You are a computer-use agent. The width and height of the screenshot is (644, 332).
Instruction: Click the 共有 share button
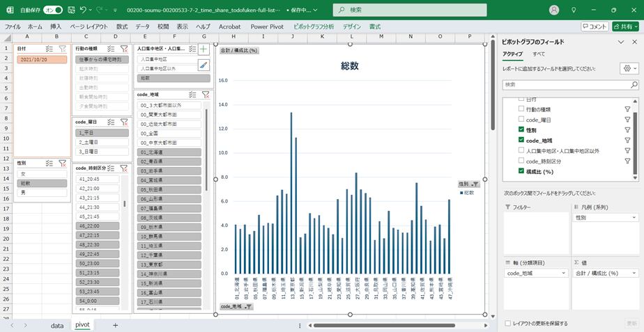[624, 26]
